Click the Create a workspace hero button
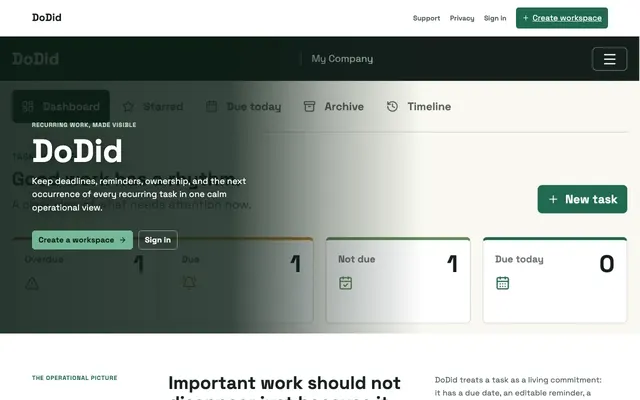This screenshot has height=400, width=640. click(x=82, y=240)
